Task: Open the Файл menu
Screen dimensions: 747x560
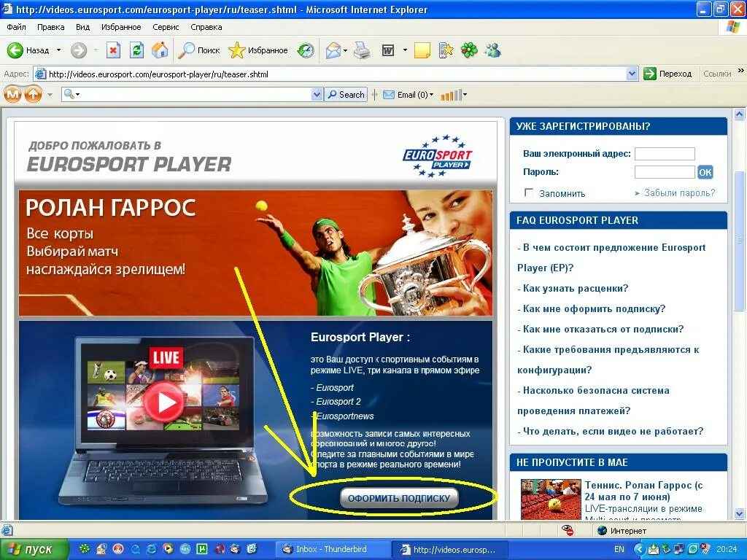Action: (16, 27)
